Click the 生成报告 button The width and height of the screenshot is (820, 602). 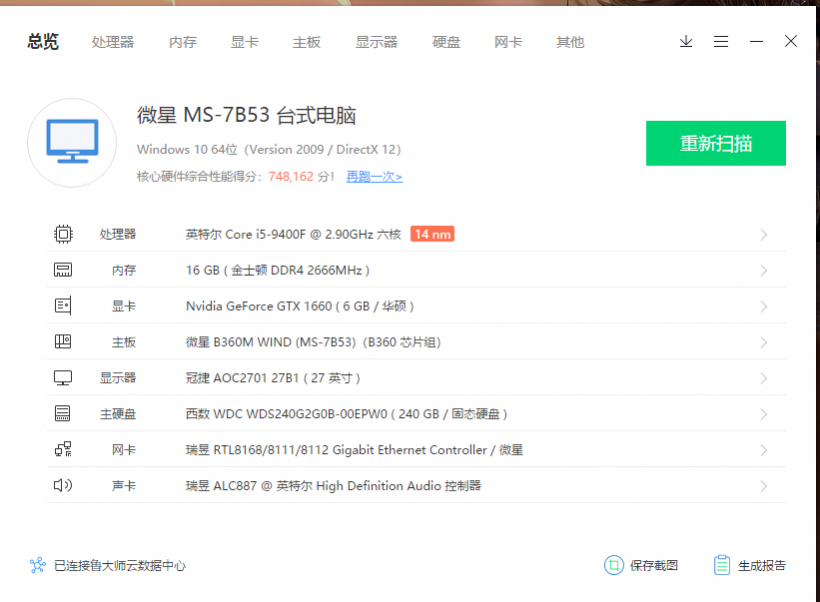click(x=750, y=565)
